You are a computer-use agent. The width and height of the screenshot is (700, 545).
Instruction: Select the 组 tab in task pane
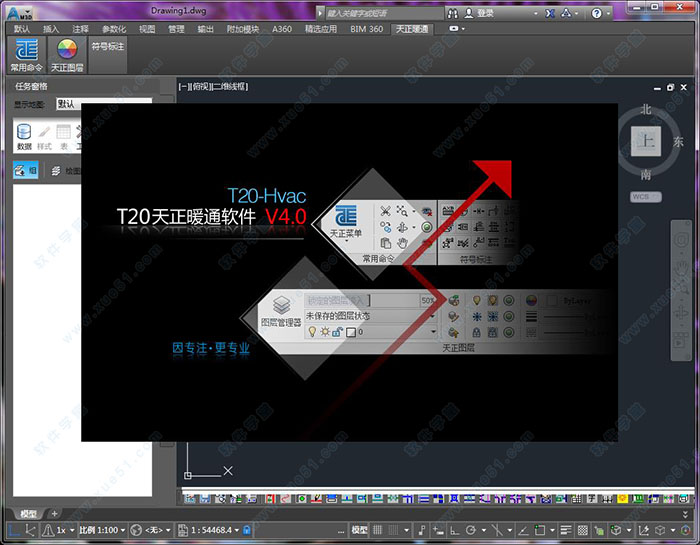(x=25, y=171)
